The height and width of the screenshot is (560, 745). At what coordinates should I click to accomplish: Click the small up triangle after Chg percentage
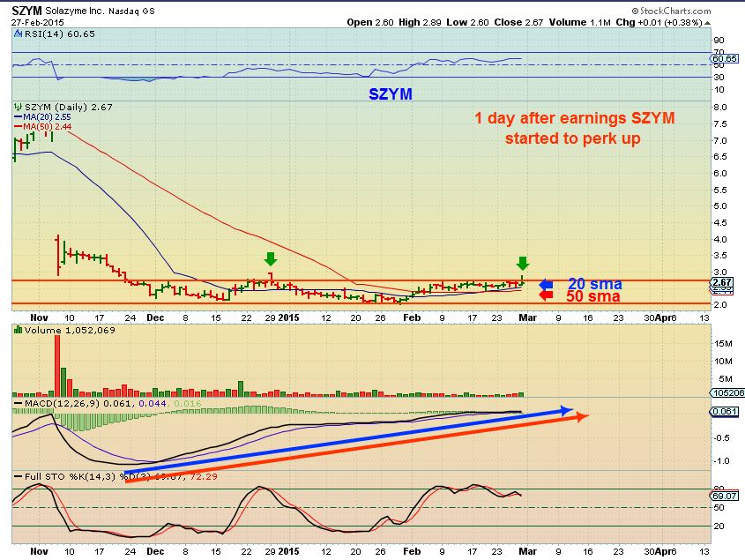click(707, 23)
